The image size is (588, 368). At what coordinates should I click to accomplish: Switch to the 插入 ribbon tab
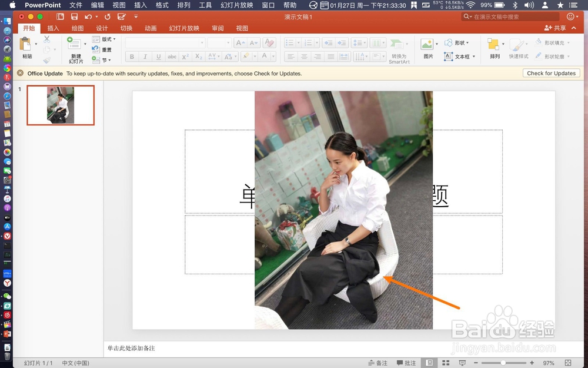coord(53,27)
